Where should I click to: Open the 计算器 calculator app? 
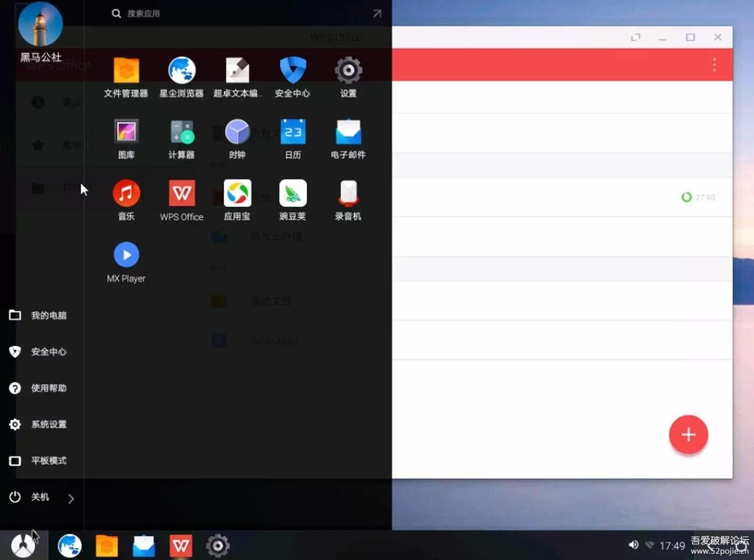tap(182, 132)
